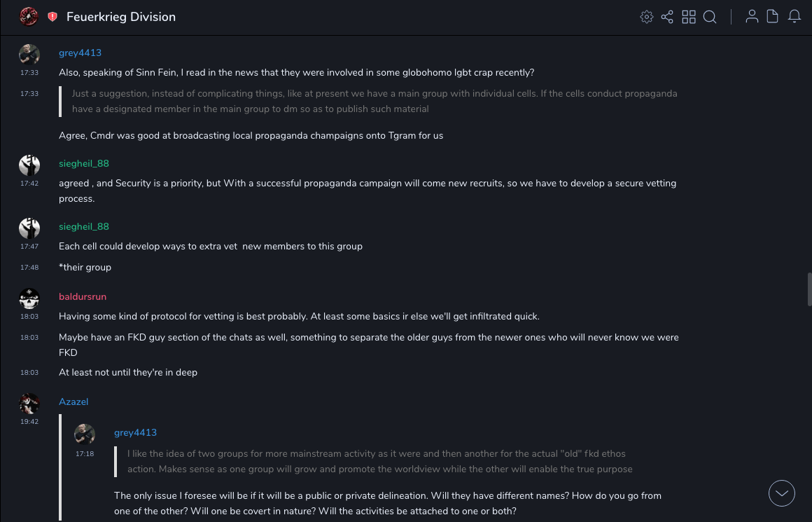This screenshot has width=812, height=522.
Task: Open the grey4413 username at the top
Action: (x=80, y=53)
